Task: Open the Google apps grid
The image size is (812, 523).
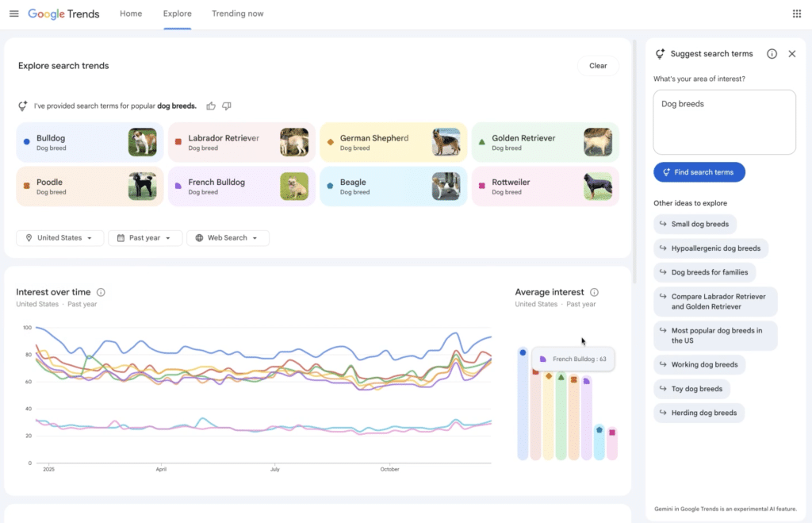Action: pyautogui.click(x=796, y=13)
